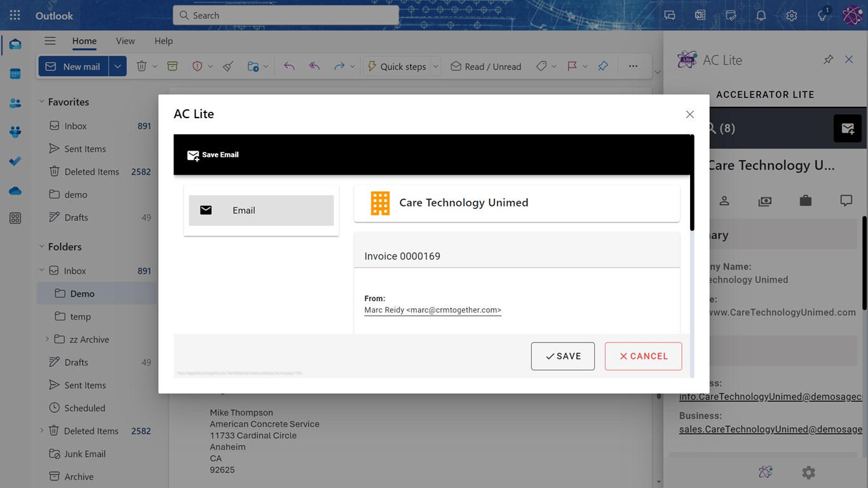The height and width of the screenshot is (488, 868).
Task: Click the save-email icon in AC Lite pane
Action: [848, 128]
